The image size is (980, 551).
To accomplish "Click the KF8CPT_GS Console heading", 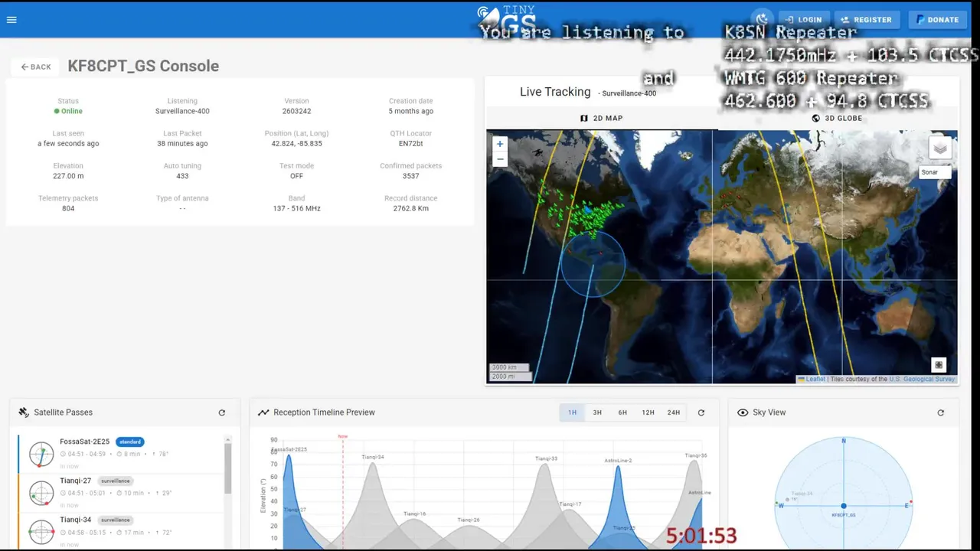I will tap(143, 66).
